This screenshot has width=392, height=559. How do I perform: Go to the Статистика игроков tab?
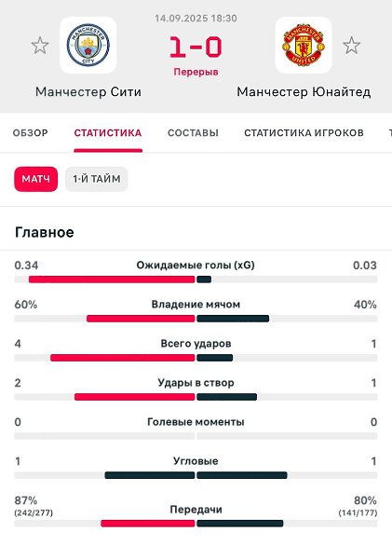pos(304,133)
